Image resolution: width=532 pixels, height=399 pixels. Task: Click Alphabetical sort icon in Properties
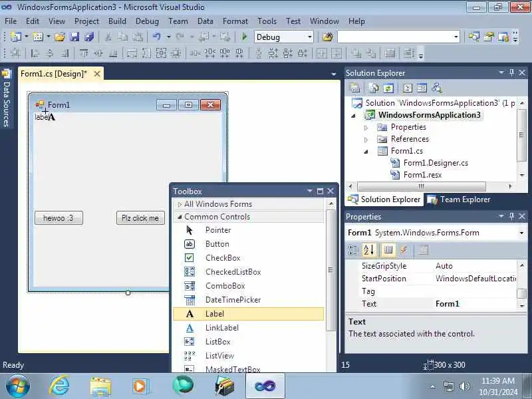tap(369, 250)
